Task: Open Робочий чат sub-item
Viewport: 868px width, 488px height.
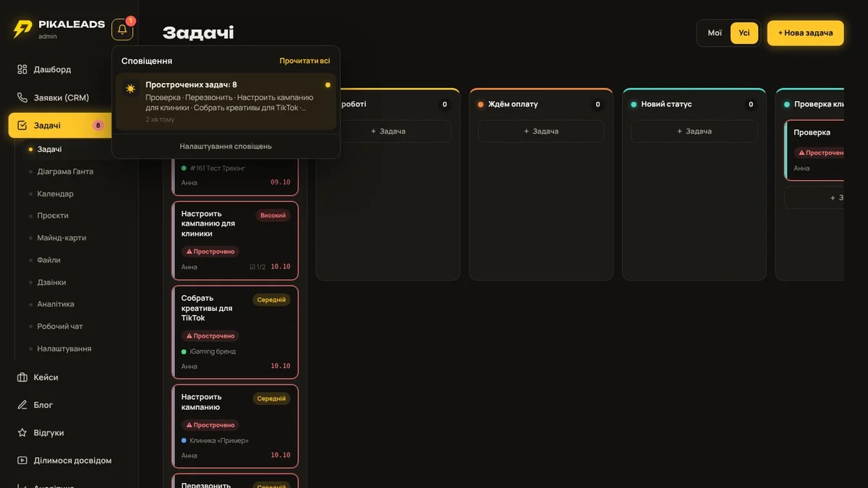Action: (x=60, y=326)
